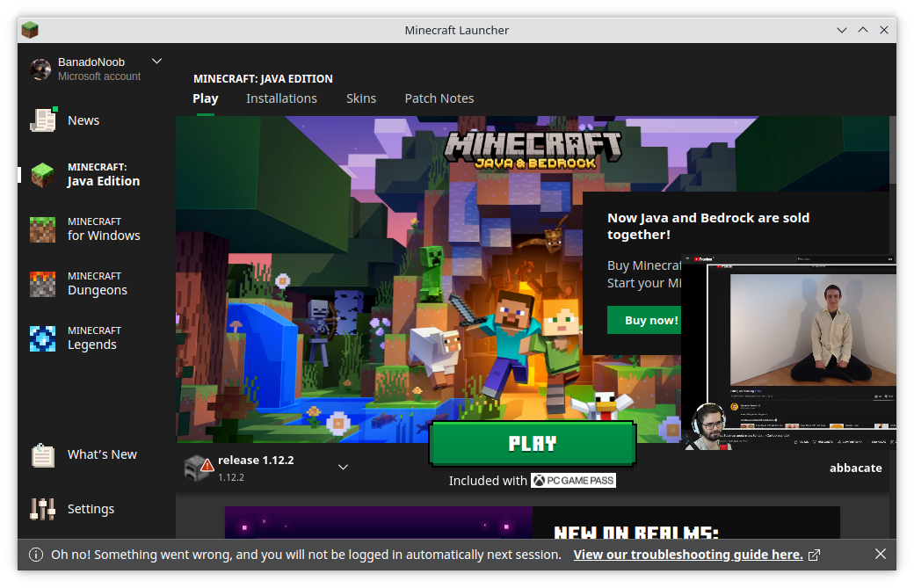This screenshot has width=914, height=588.
Task: Click the 'MINECRAFT: JAVA EDITION' heading
Action: point(263,79)
